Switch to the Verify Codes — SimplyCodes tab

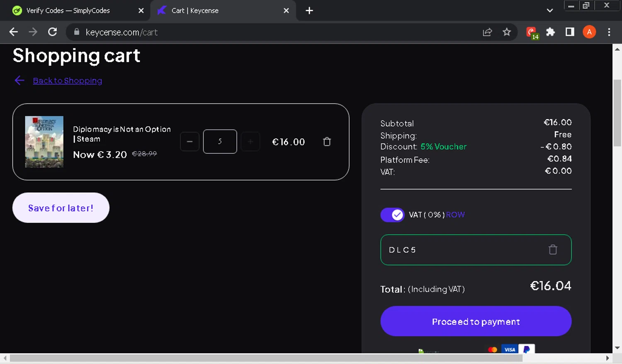pos(75,11)
